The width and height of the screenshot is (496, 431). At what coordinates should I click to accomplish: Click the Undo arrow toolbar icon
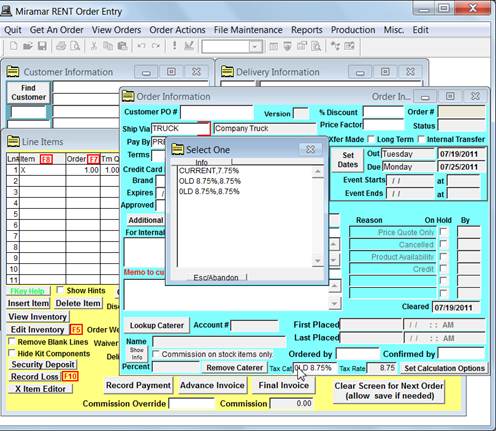pos(141,46)
